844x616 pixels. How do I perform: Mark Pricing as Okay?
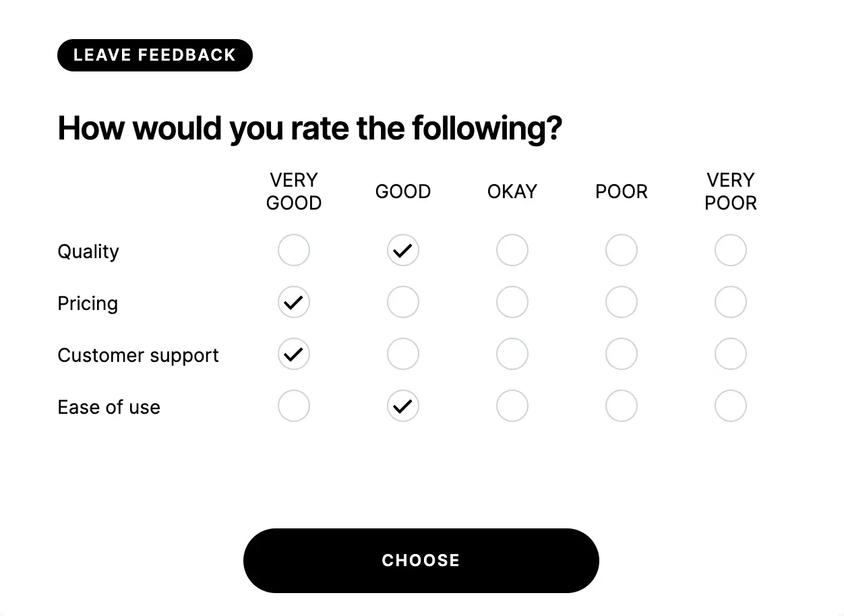tap(512, 302)
